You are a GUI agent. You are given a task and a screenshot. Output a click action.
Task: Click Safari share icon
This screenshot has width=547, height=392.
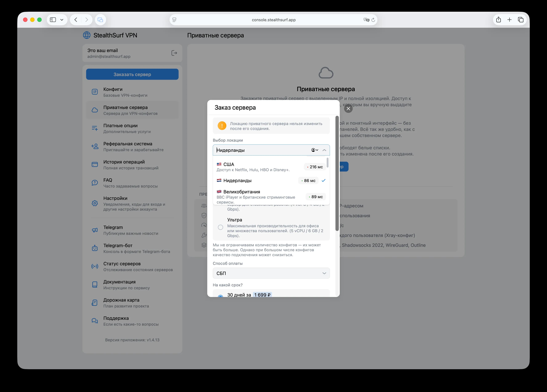tap(498, 20)
